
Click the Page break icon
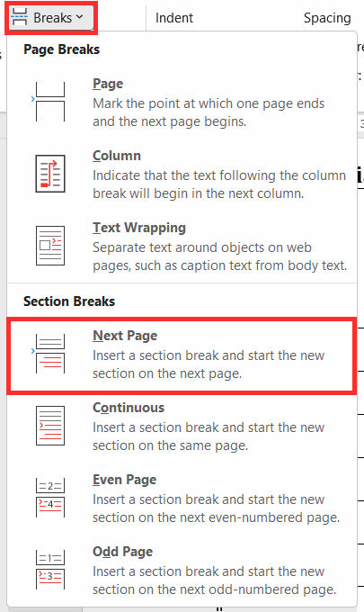[49, 102]
